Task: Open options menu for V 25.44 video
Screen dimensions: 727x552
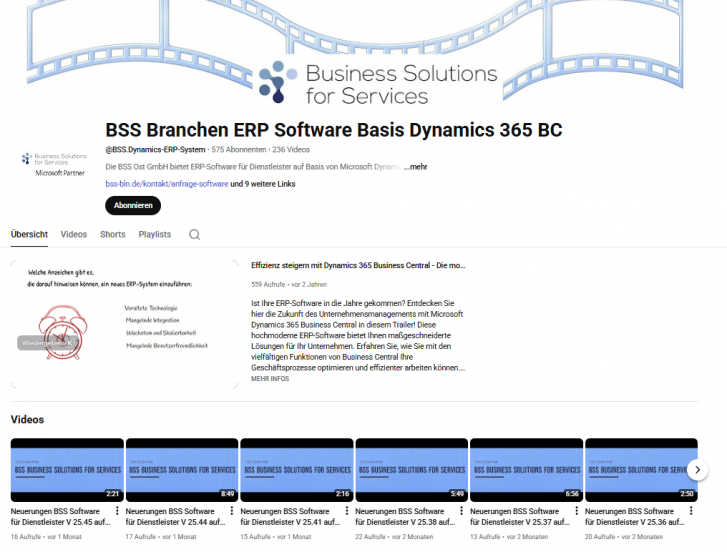Action: coord(232,511)
